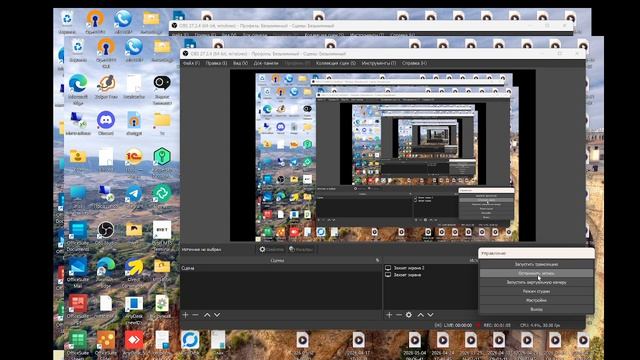This screenshot has height=360, width=640.
Task: Click the OBS preview canvas
Action: (383, 156)
